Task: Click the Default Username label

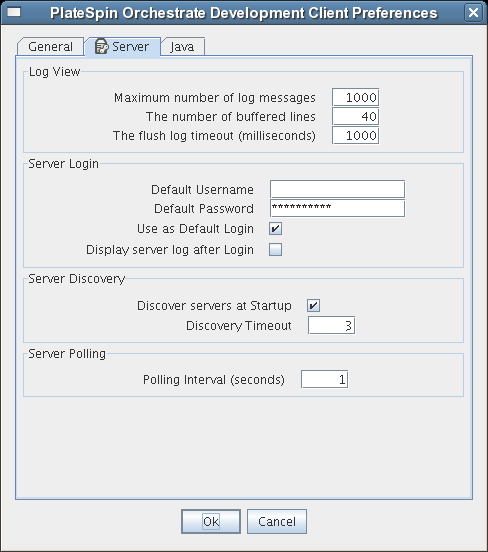Action: [202, 190]
